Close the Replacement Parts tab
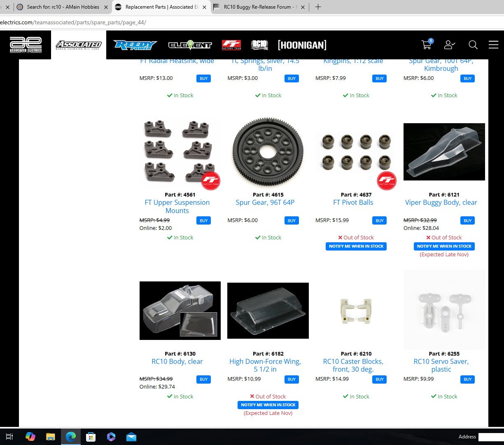This screenshot has width=504, height=445. pyautogui.click(x=205, y=7)
